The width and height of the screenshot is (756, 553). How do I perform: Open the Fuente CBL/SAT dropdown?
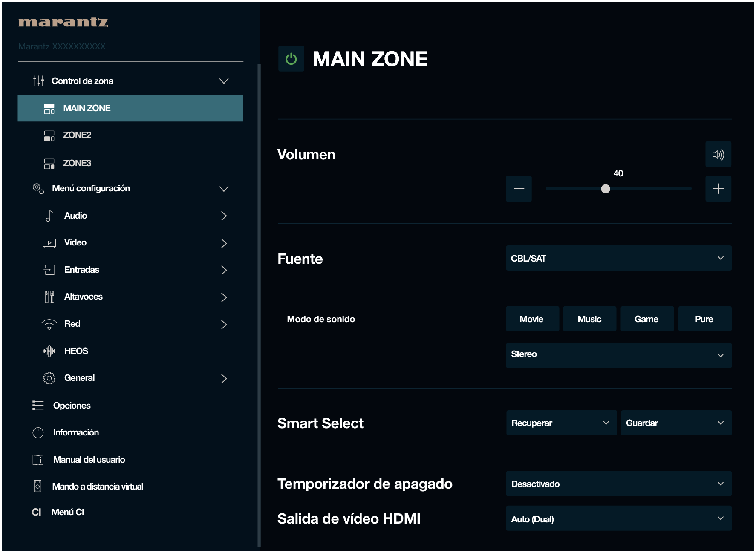(618, 258)
